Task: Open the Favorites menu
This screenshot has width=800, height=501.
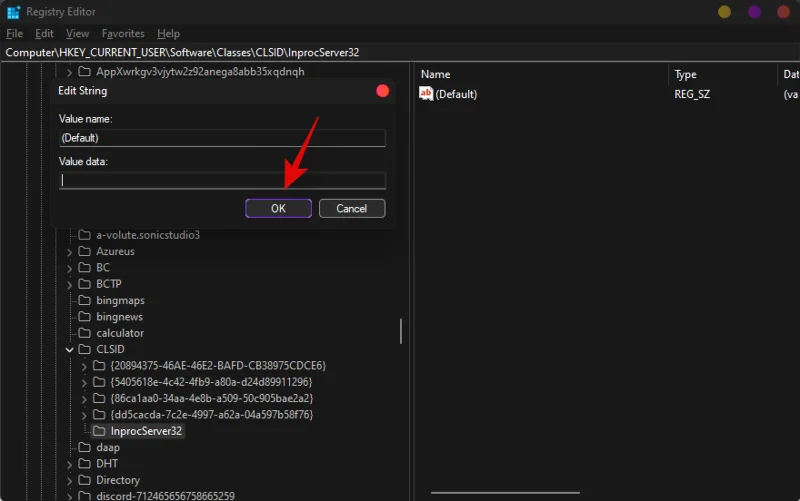Action: click(123, 33)
